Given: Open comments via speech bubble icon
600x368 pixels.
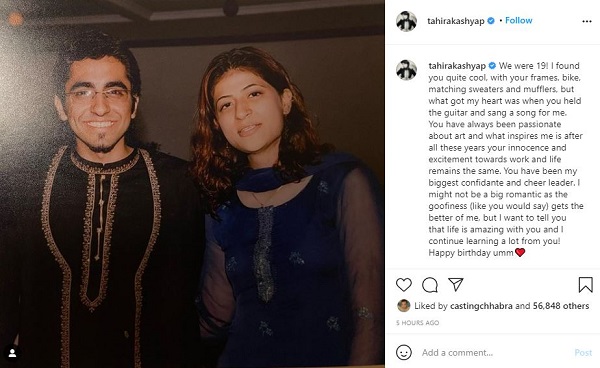Looking at the screenshot, I should (x=430, y=285).
